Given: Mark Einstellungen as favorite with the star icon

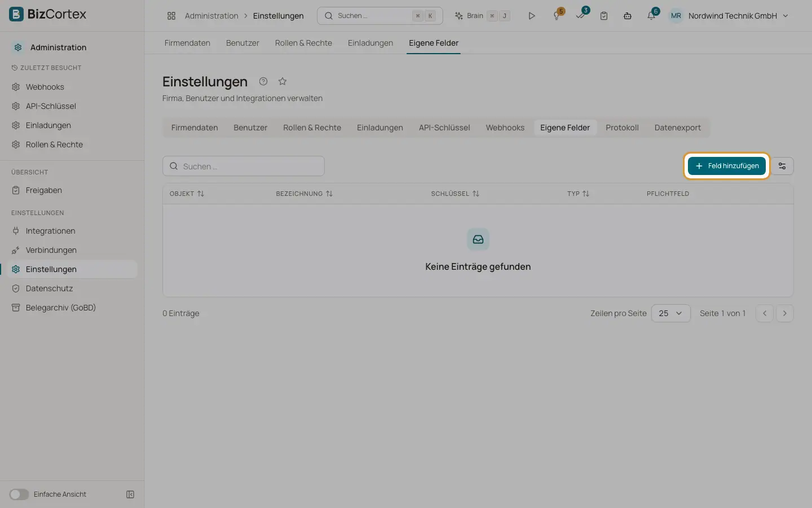Looking at the screenshot, I should (283, 81).
